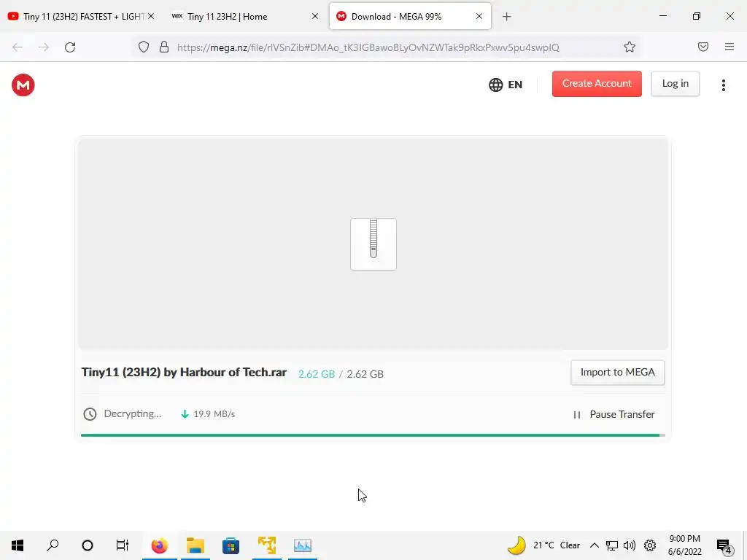Click the settings gear tray icon

tap(650, 545)
